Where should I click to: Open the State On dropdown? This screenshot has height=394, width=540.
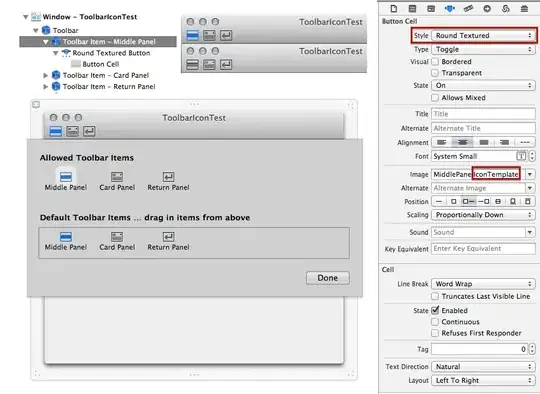[483, 85]
